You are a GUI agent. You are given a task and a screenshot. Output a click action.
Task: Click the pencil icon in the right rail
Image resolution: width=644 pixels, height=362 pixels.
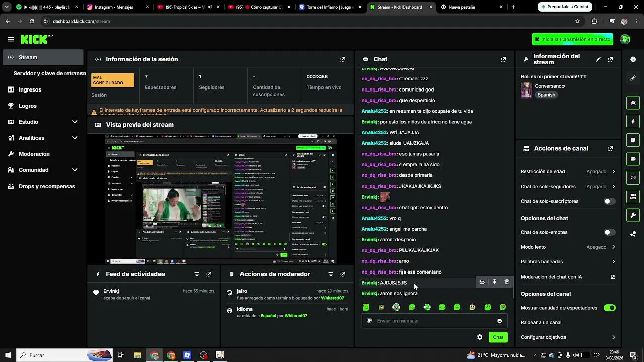click(x=633, y=78)
